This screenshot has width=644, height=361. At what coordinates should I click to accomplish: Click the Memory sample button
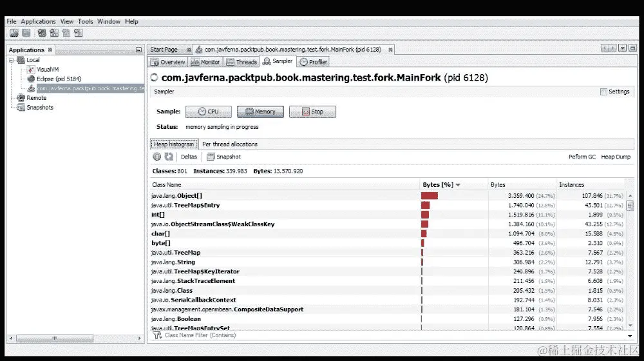click(260, 112)
